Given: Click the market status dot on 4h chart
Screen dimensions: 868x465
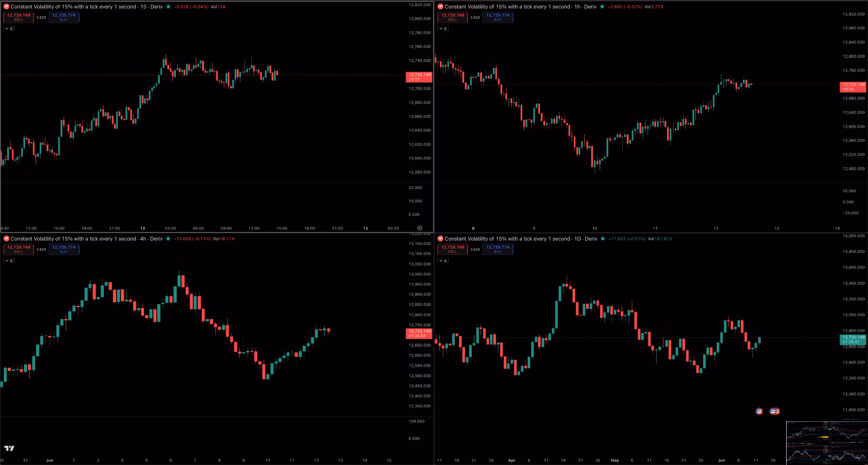Looking at the screenshot, I should point(168,239).
